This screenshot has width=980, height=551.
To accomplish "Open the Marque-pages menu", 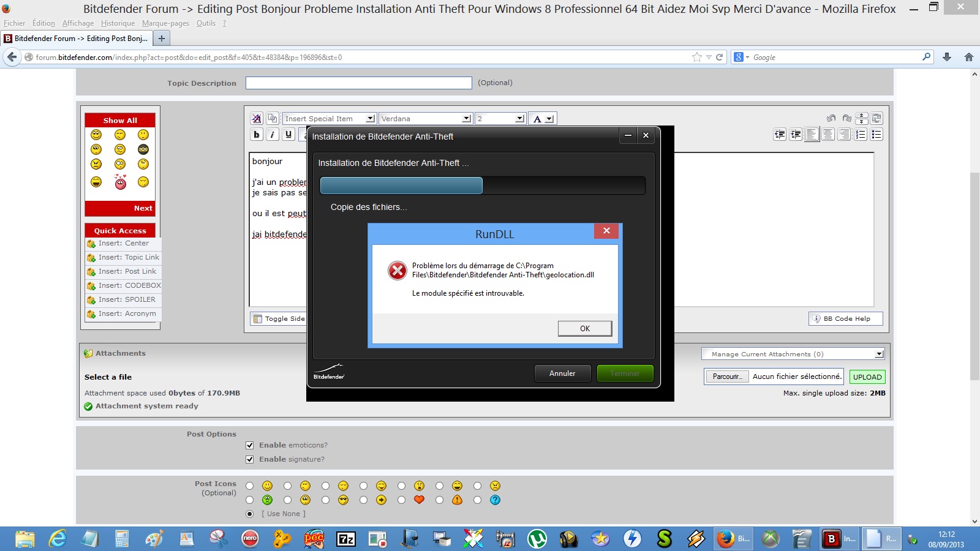I will (165, 23).
